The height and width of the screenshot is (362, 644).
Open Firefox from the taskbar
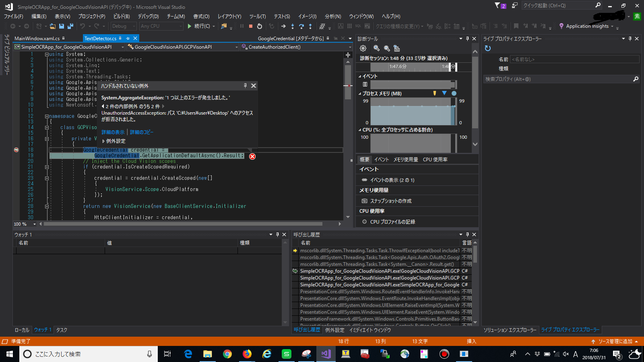[247, 354]
